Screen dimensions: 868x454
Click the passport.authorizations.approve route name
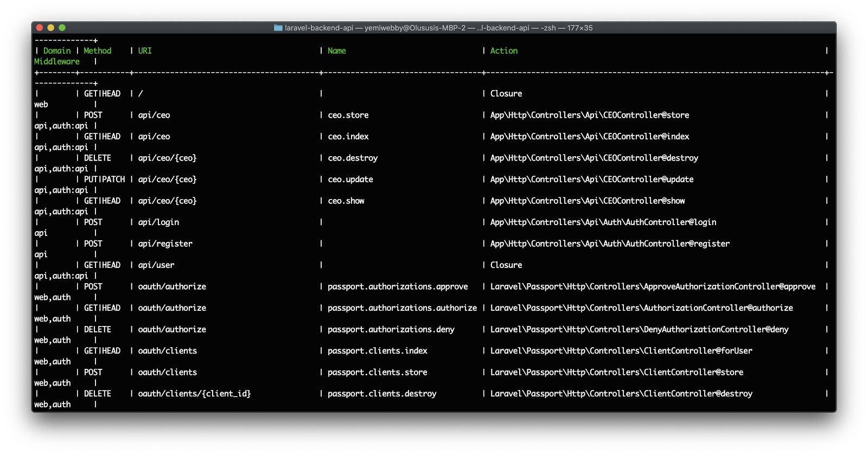(398, 286)
